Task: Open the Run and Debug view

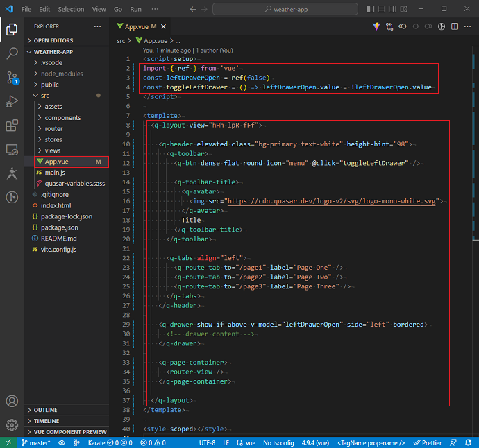Action: pos(12,101)
